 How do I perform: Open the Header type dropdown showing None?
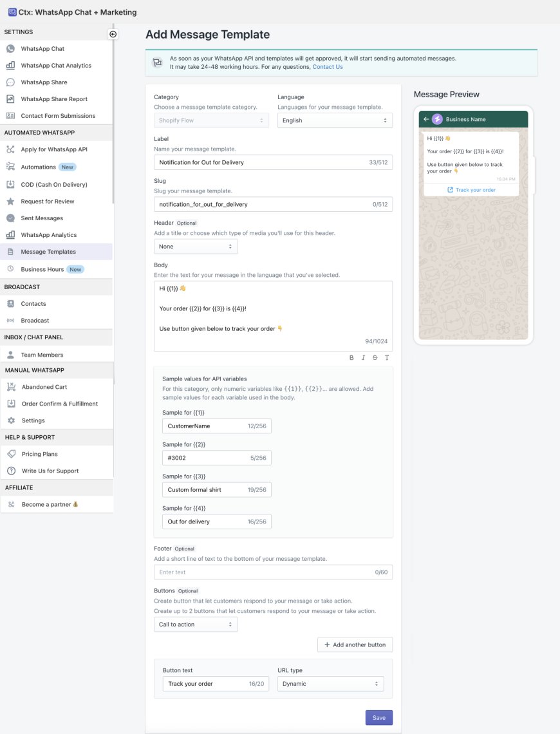click(196, 247)
